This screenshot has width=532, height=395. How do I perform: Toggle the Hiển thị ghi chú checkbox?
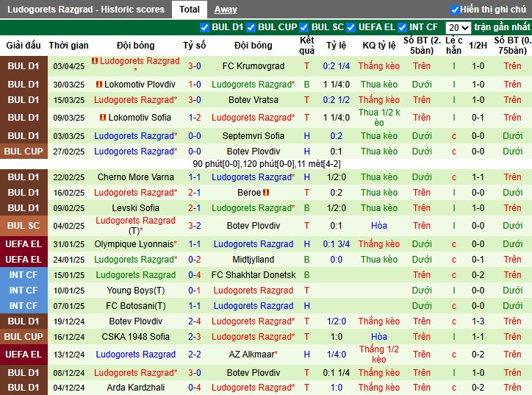click(455, 10)
